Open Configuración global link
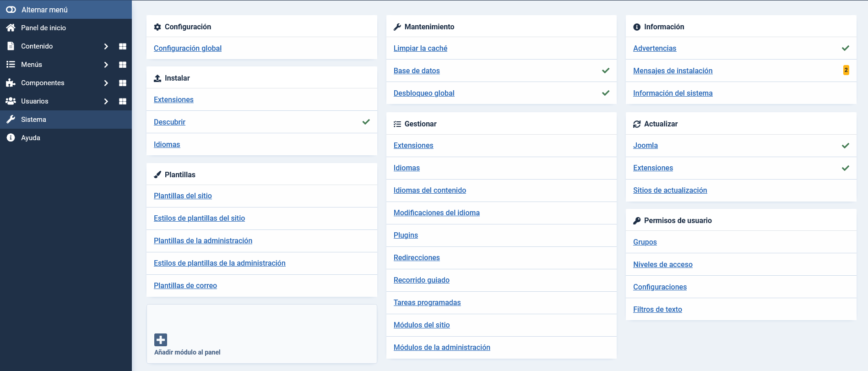This screenshot has height=371, width=868. click(x=188, y=48)
